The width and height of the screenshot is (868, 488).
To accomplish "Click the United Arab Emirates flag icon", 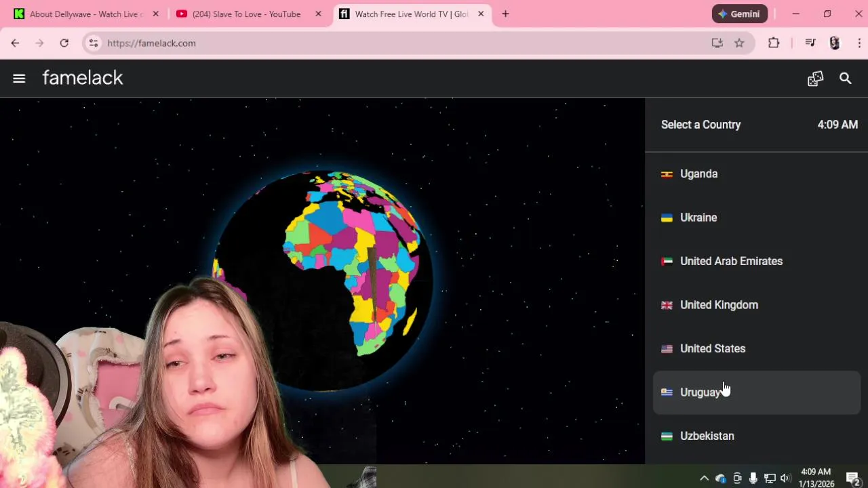I will pyautogui.click(x=667, y=262).
